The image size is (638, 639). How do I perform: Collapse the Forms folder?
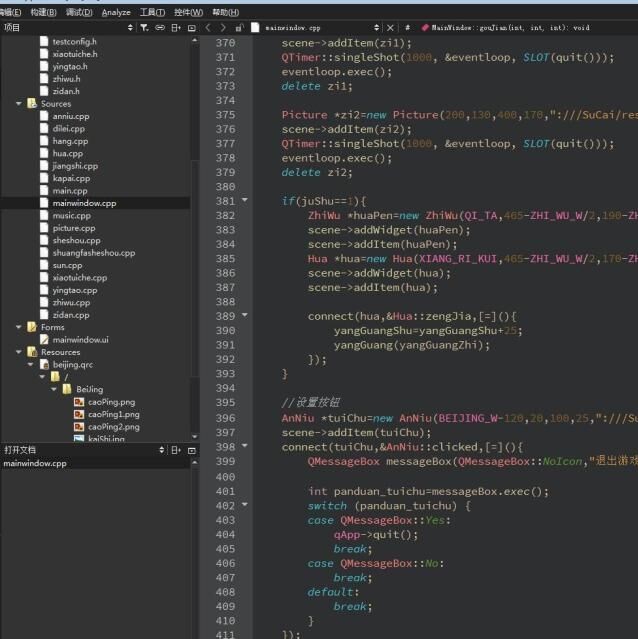18,327
